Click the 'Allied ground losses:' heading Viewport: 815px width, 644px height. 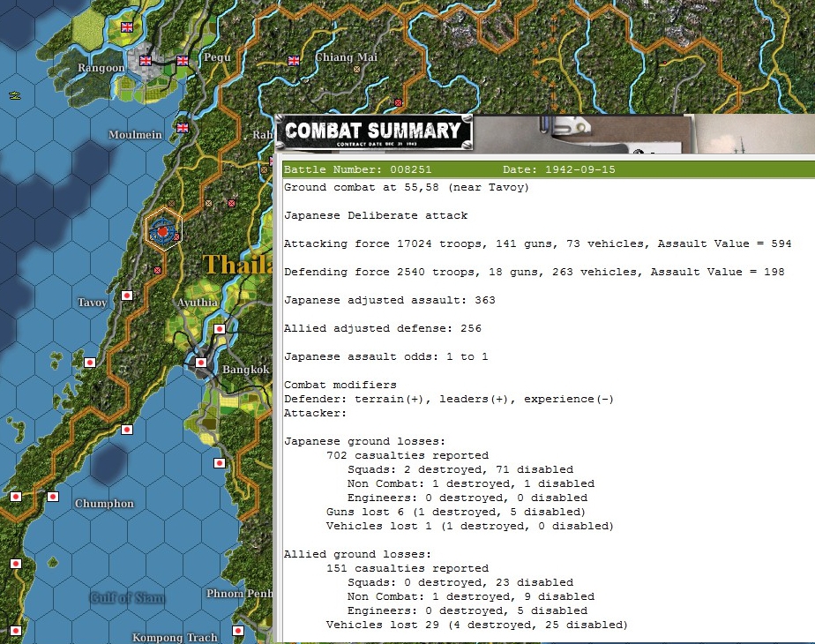(x=357, y=554)
